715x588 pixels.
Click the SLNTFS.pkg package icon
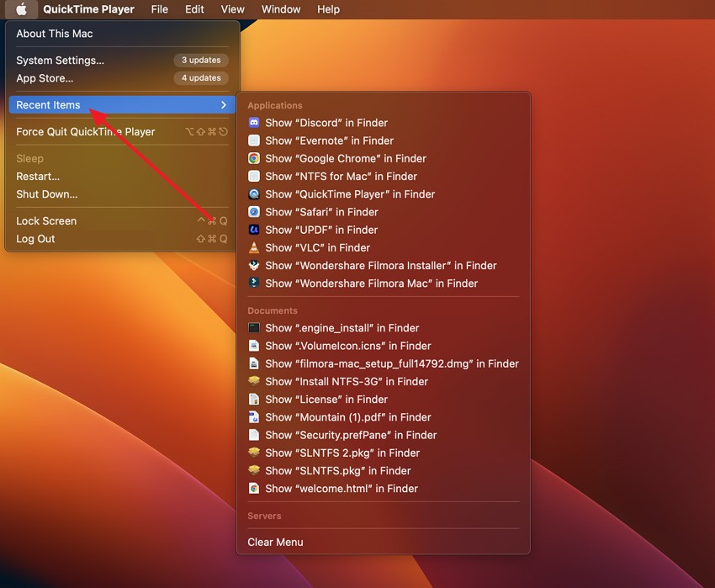tap(254, 470)
